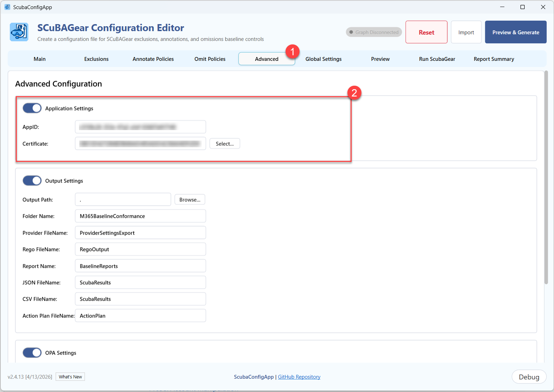Screen dimensions: 554x392
Task: Select the Advanced tab
Action: click(x=267, y=59)
